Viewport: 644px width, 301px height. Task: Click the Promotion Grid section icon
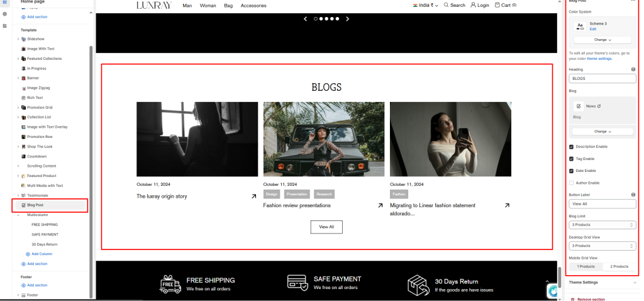point(23,108)
